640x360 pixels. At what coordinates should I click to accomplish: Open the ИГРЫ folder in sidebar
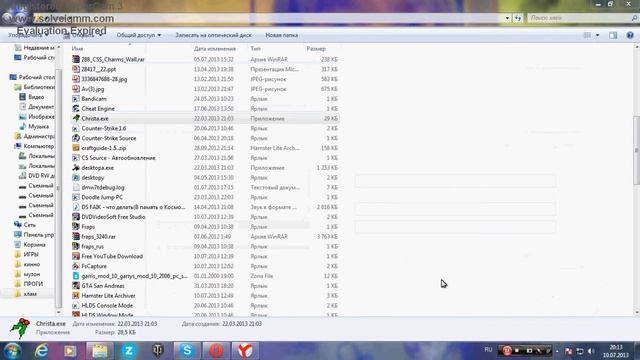[27, 254]
